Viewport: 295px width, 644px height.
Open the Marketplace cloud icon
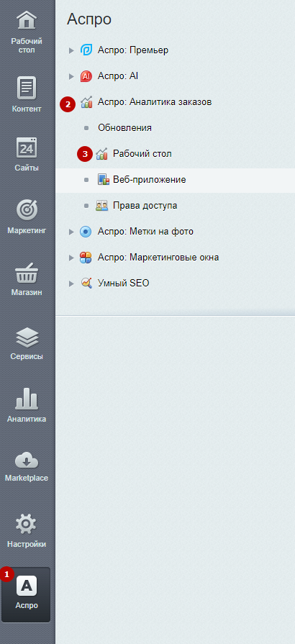coord(27,461)
